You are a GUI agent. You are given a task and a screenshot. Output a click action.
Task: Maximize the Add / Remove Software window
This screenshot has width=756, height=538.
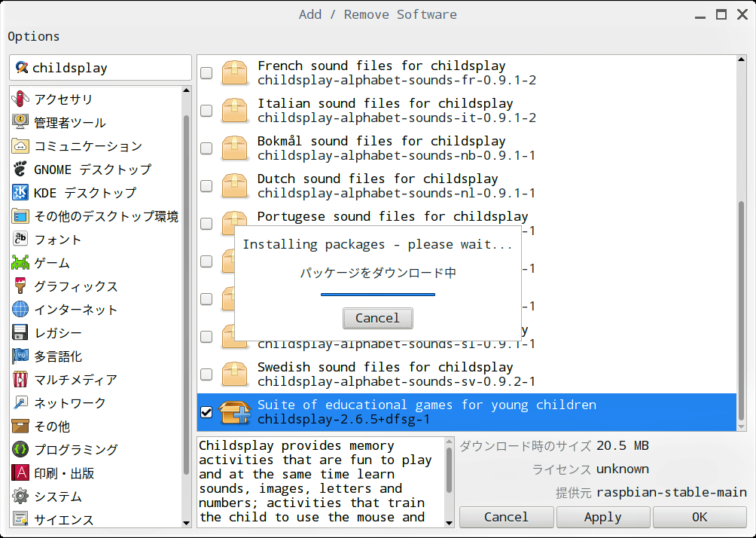coord(721,14)
